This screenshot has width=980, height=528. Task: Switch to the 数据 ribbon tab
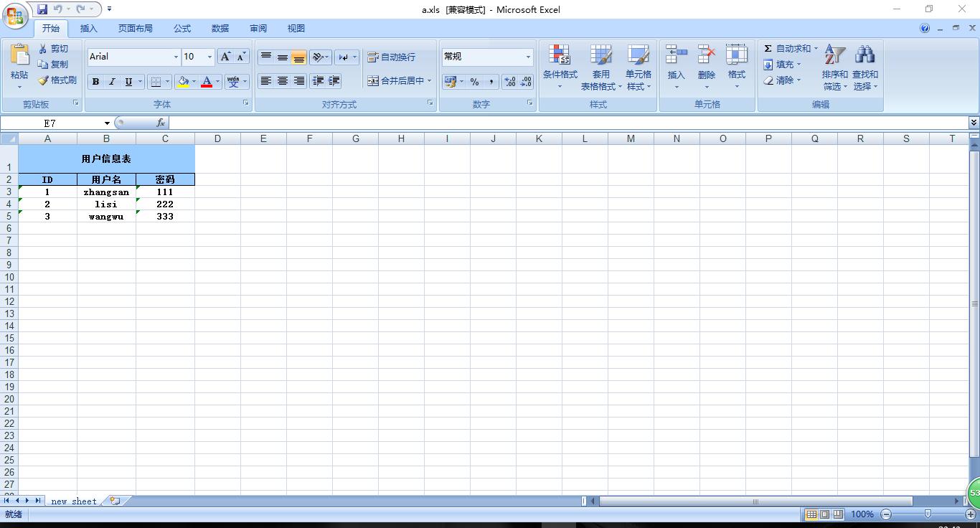[x=220, y=28]
